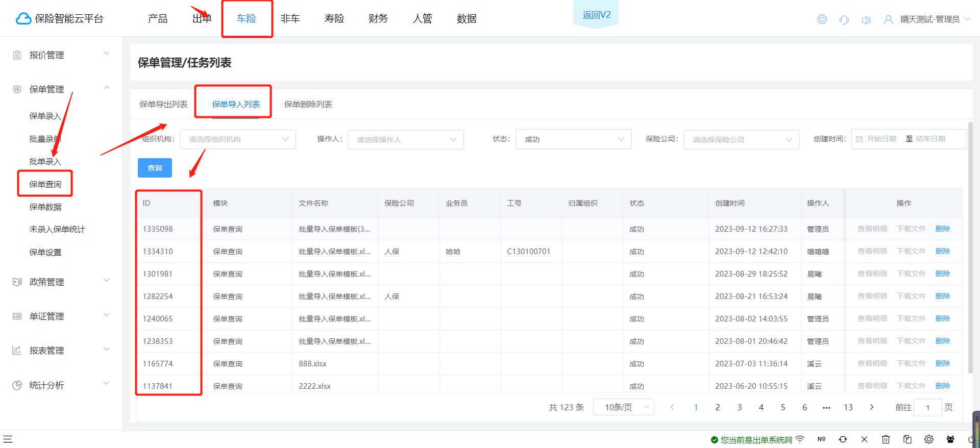
Task: Delete row with ID 1165774
Action: click(943, 363)
